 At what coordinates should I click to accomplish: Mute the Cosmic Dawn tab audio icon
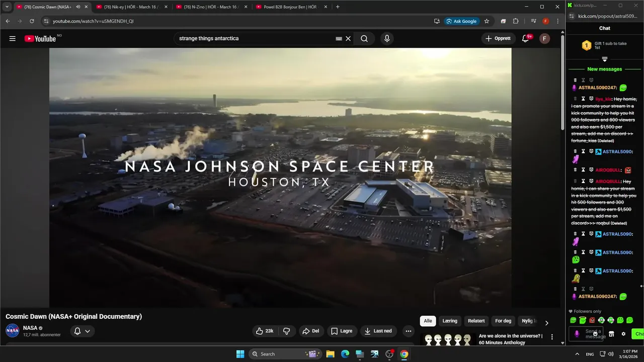pyautogui.click(x=78, y=7)
